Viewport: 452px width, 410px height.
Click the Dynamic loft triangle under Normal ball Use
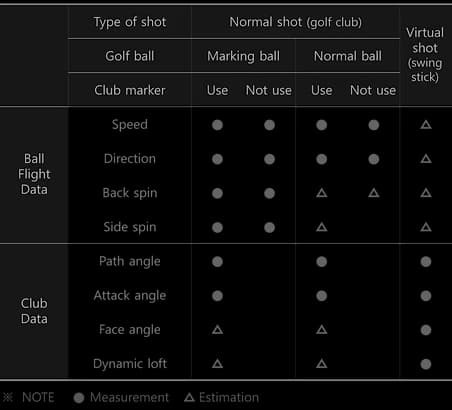point(322,363)
